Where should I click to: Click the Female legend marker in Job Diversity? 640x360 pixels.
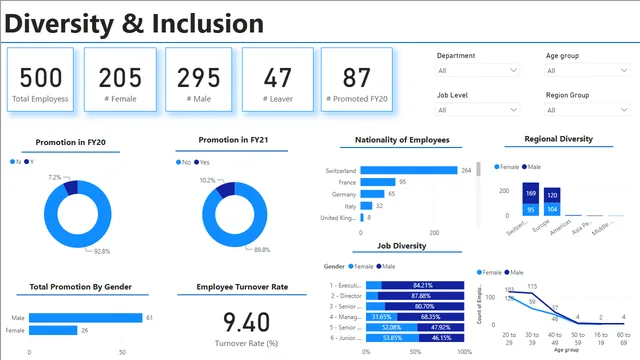(351, 266)
